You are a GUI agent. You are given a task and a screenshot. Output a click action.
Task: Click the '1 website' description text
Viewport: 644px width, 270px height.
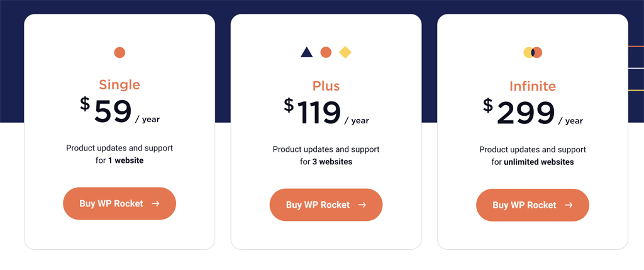click(x=126, y=160)
